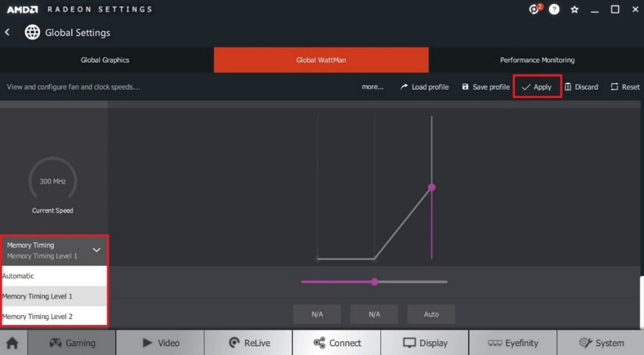Click the Current Speed label

53,211
